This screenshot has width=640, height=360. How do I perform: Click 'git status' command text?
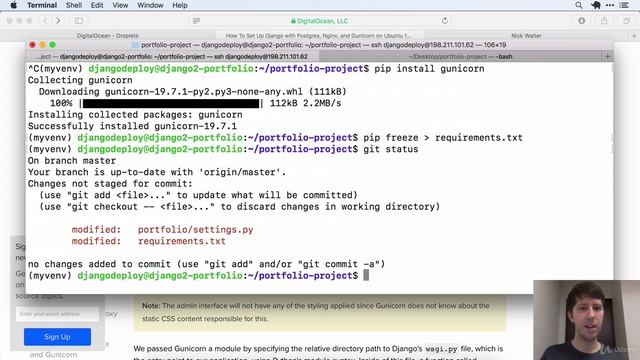point(391,149)
